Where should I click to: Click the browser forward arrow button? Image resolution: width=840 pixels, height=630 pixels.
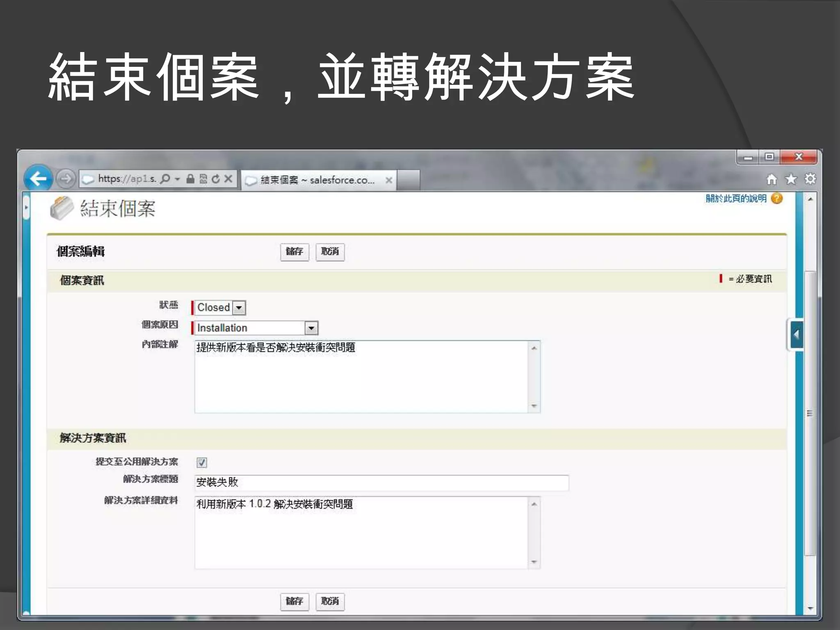[x=66, y=179]
